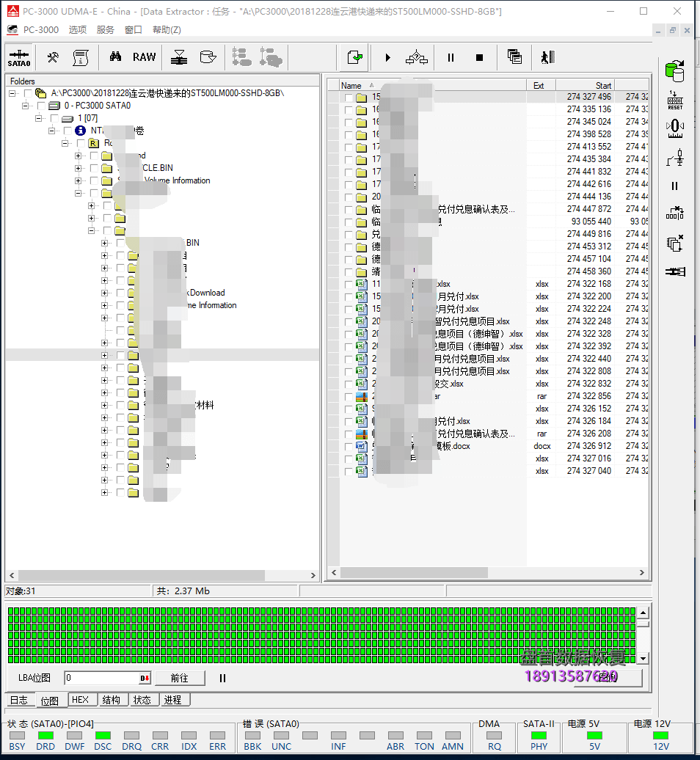Click the bitmap scroll down arrow

pyautogui.click(x=643, y=659)
